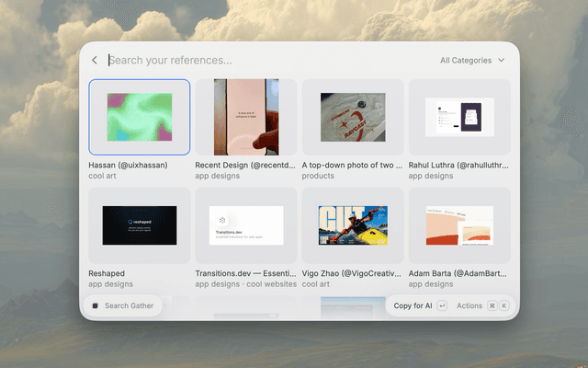Screen dimensions: 588x368
Task: Select the Reshaped dark website thumbnail
Action: pos(140,225)
